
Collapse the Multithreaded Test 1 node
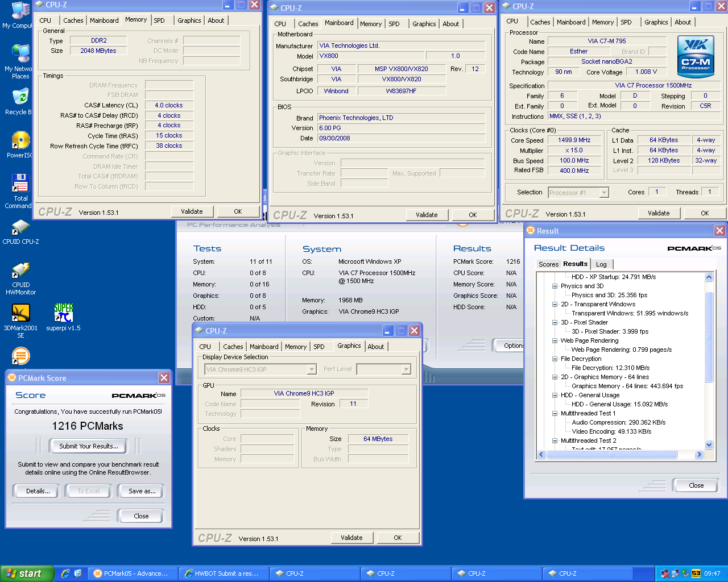(555, 413)
